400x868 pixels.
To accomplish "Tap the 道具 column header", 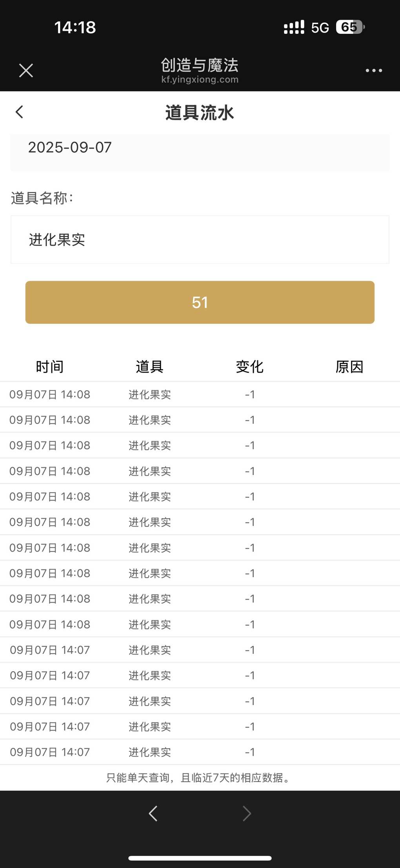I will pyautogui.click(x=149, y=367).
